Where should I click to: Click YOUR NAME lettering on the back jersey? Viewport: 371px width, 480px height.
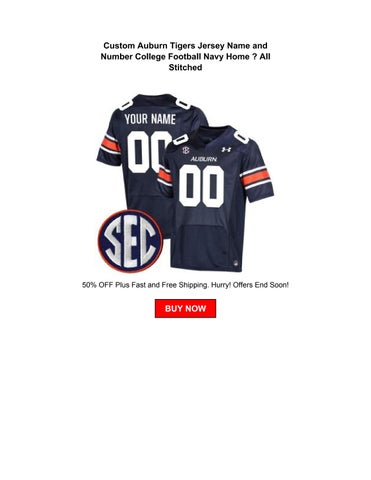point(150,119)
